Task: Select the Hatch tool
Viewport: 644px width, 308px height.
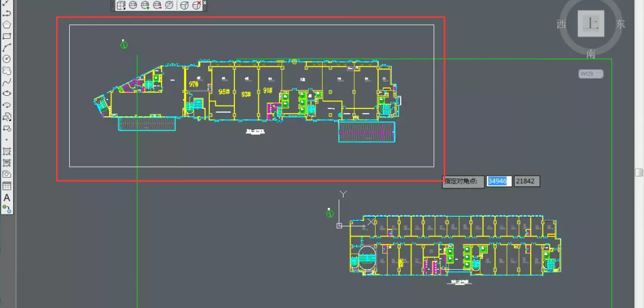Action: 7,151
